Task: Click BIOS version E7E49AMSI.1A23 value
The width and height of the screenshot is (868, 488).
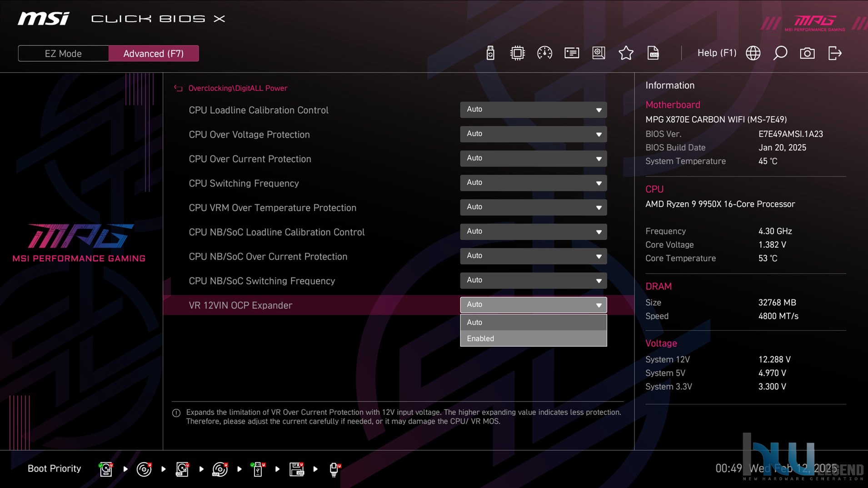Action: [790, 134]
